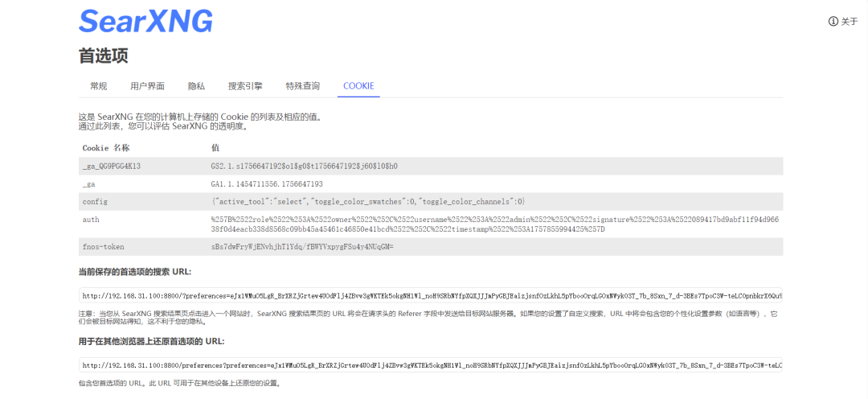
Task: Click the GA1.1.1454711556.1756647193 value
Action: pyautogui.click(x=267, y=184)
